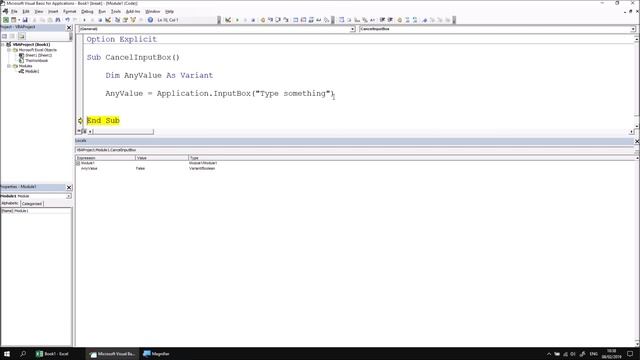Viewport: 640px width, 360px height.
Task: Switch to the Categorized properties tab
Action: coord(31,204)
